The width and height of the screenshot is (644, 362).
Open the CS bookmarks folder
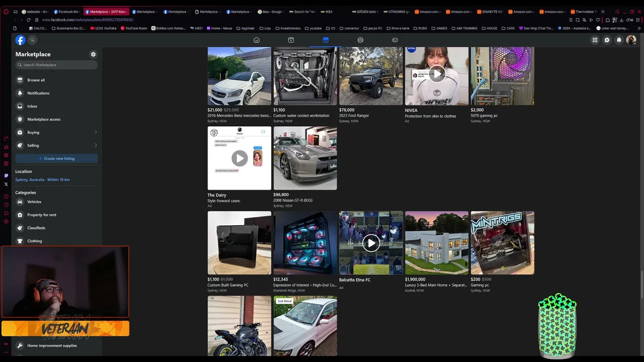tap(331, 28)
